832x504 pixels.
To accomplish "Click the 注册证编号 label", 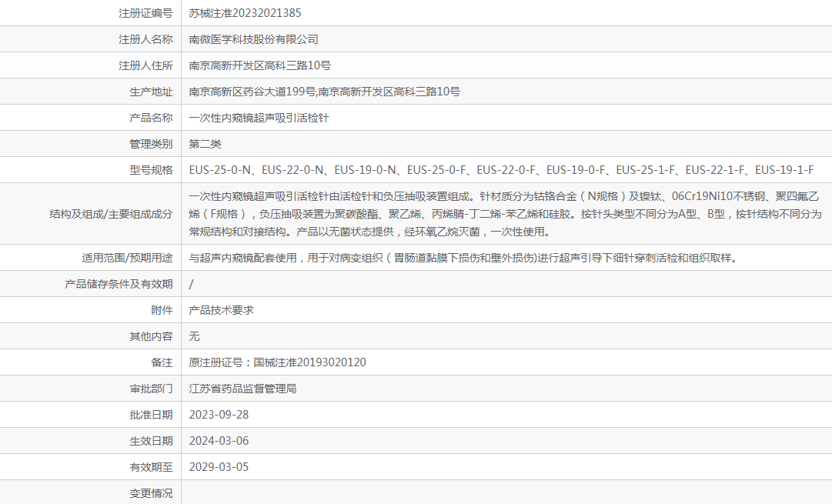I will pos(145,13).
